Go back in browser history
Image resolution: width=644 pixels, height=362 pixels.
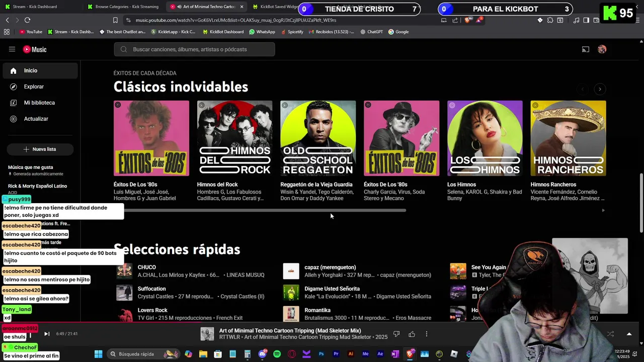7,20
